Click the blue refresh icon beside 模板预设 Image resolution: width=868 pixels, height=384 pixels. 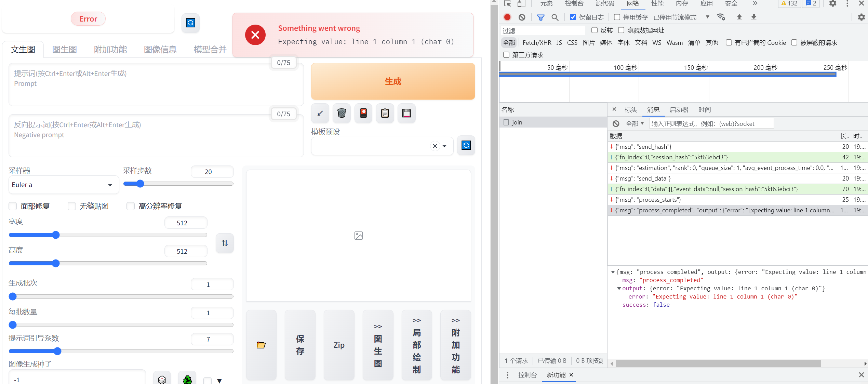466,145
